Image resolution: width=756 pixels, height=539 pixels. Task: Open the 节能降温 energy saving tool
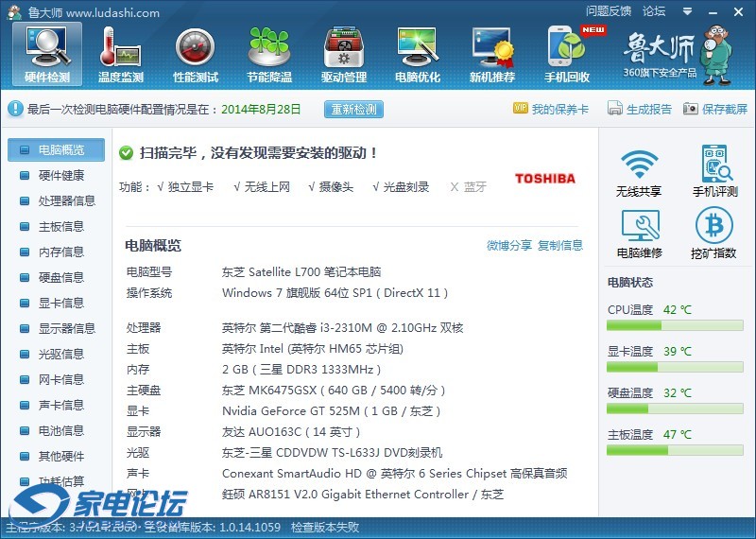[x=268, y=54]
